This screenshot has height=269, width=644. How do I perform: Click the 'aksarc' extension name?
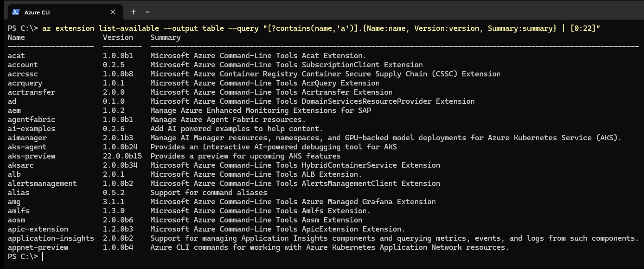click(x=21, y=165)
